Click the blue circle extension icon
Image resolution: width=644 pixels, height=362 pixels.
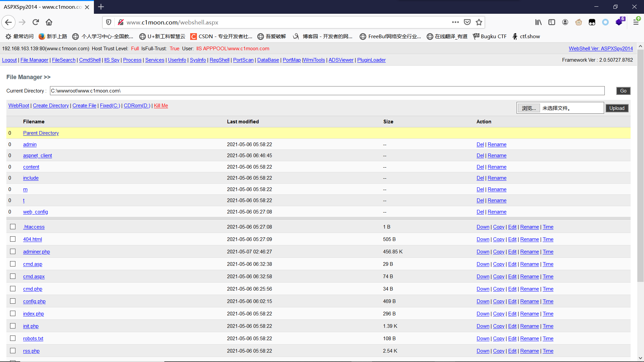[605, 22]
